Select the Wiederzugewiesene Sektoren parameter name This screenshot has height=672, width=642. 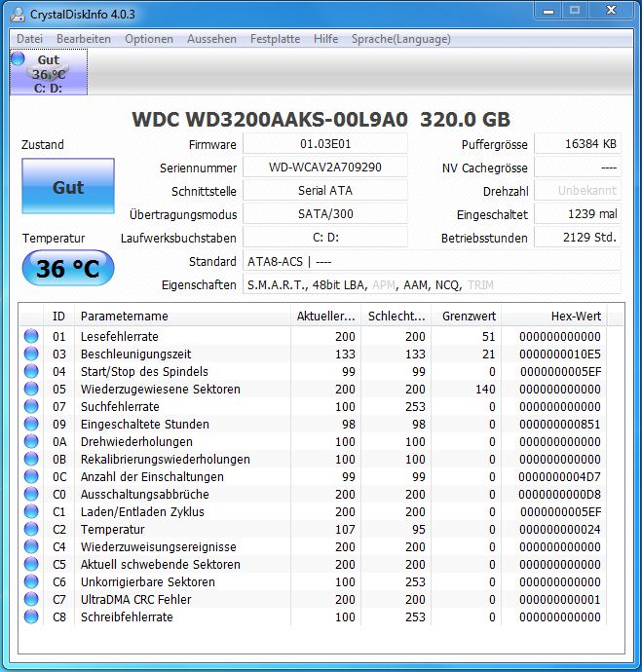[161, 390]
